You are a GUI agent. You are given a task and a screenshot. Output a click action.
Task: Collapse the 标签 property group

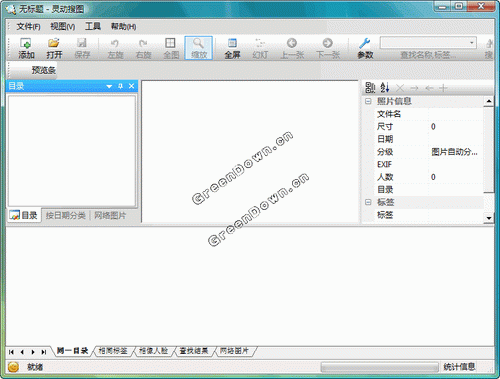pos(368,202)
